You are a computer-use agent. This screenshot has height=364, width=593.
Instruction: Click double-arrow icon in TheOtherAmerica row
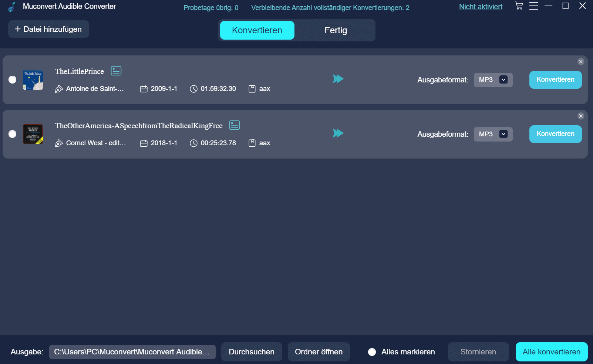coord(338,133)
